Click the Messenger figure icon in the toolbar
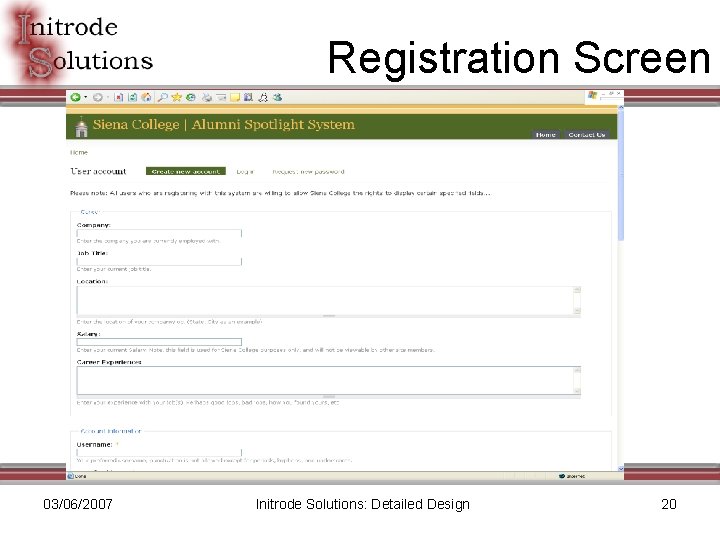This screenshot has height=540, width=720. point(263,97)
